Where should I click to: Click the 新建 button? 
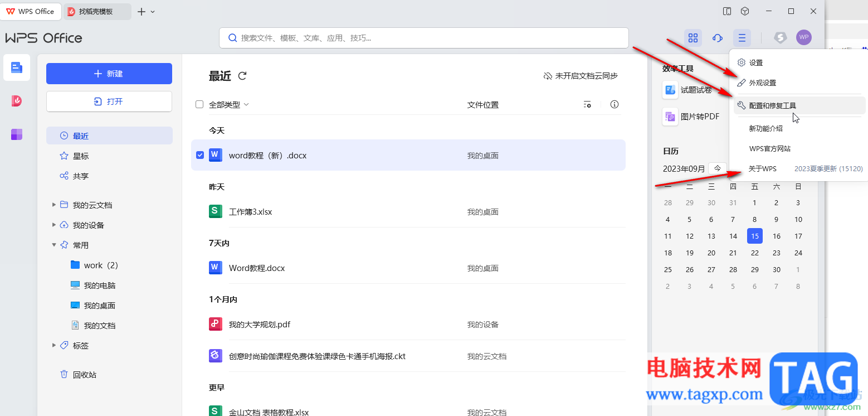(109, 74)
